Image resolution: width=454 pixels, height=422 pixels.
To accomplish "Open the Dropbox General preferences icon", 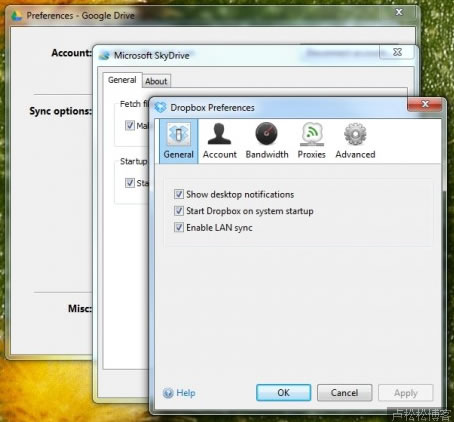I will (x=179, y=134).
